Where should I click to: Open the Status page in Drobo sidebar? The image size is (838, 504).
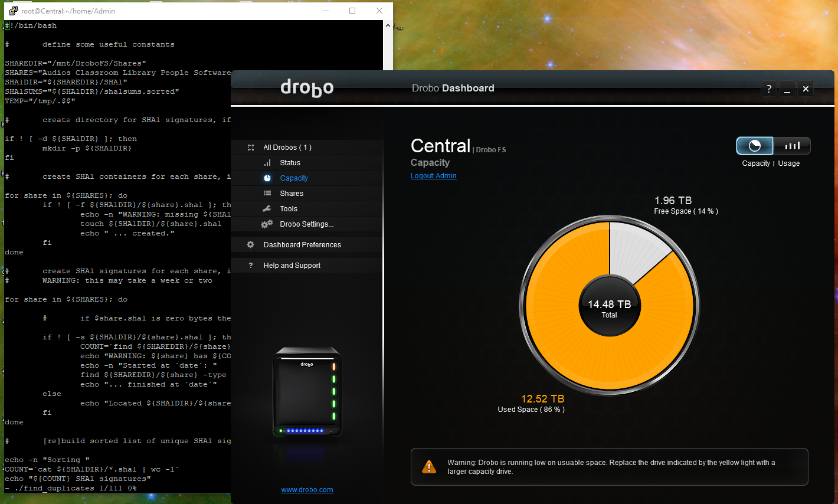(307, 163)
